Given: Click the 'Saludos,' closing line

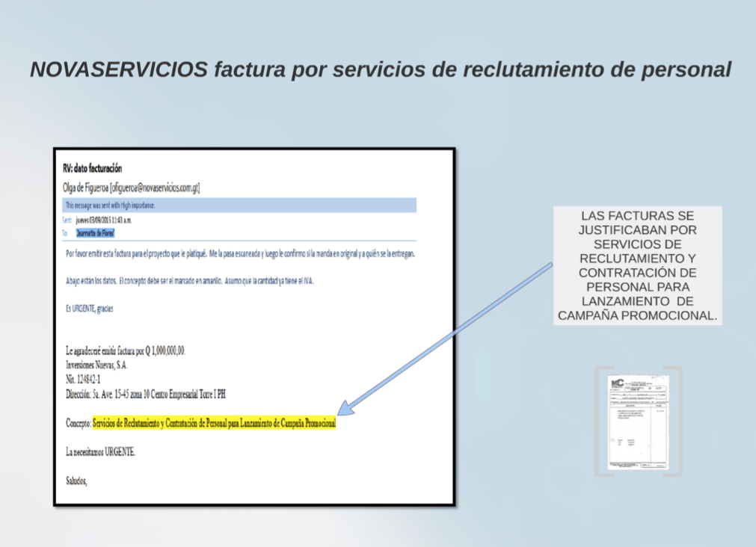Looking at the screenshot, I should [x=76, y=480].
